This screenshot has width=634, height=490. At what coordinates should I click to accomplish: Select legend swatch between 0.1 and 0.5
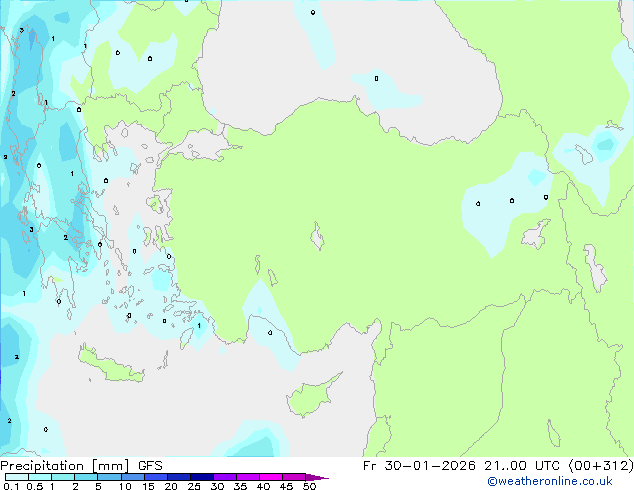17,477
